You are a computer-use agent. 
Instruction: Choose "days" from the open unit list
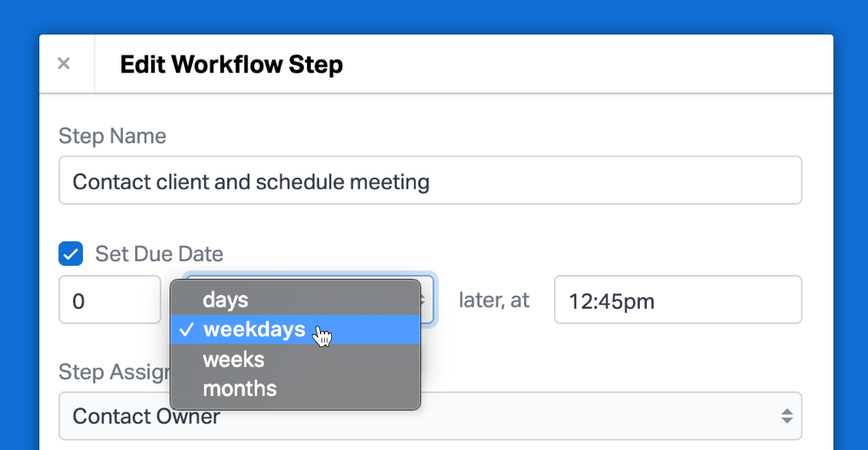(296, 300)
